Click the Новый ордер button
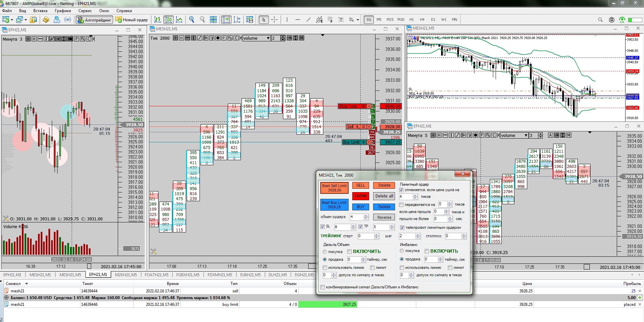The image size is (644, 322). pos(132,20)
